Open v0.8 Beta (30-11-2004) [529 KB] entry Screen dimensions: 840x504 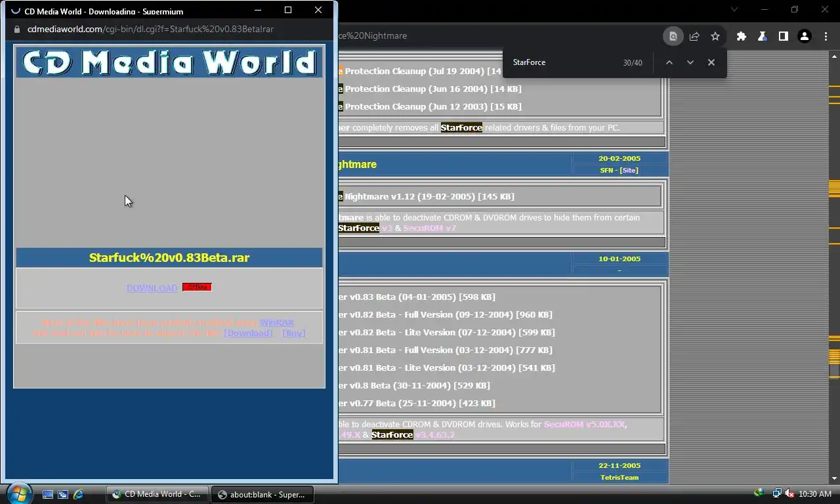point(414,385)
